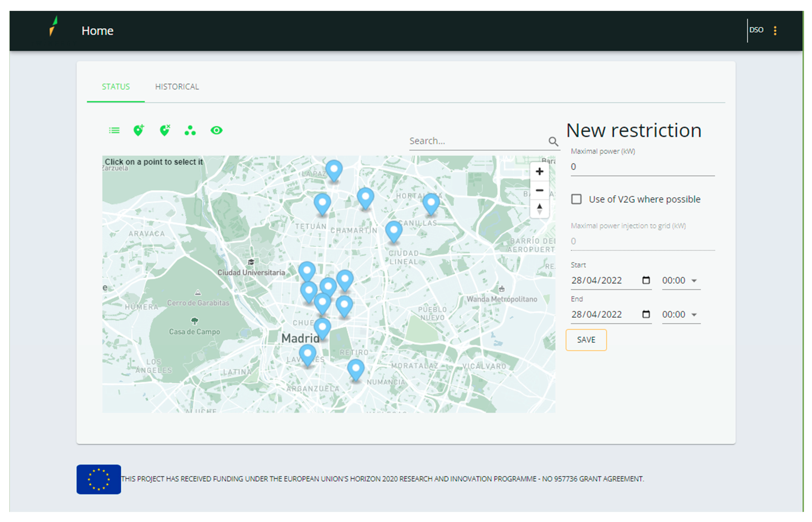Select the map pin near La Paz
The height and width of the screenshot is (522, 812).
[334, 169]
